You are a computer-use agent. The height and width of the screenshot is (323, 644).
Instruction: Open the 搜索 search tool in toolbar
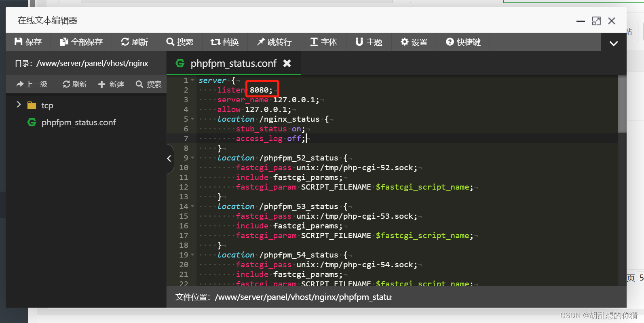point(180,42)
